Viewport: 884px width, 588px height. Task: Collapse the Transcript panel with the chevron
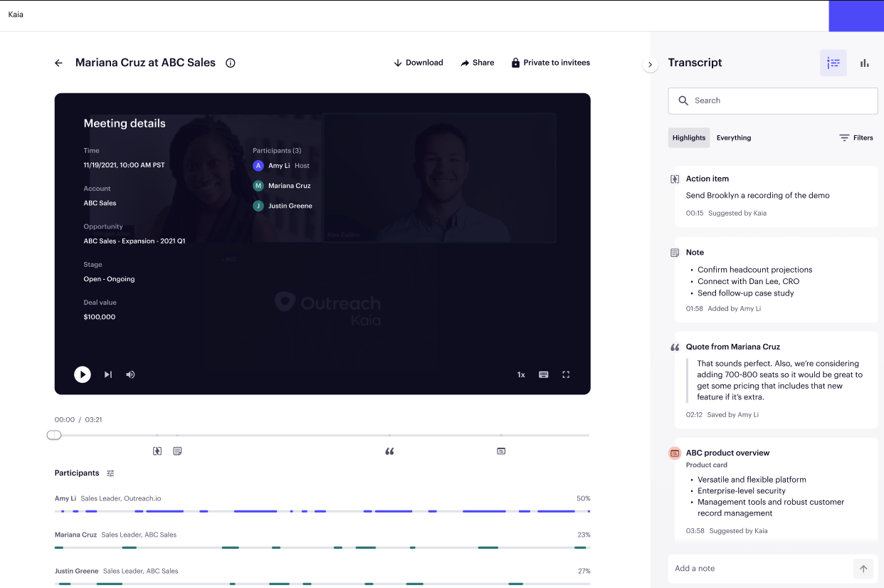click(x=650, y=64)
